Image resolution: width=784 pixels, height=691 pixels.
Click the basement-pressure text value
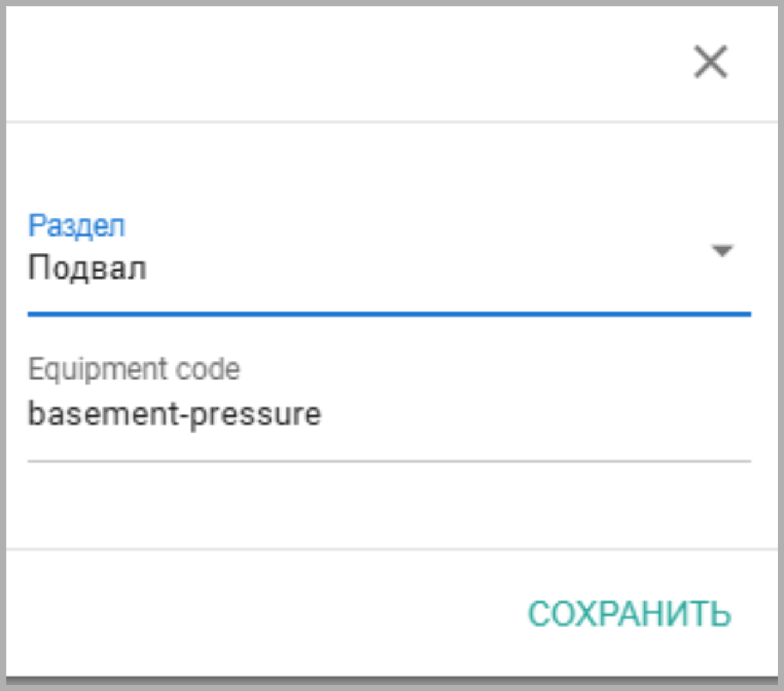coord(175,414)
